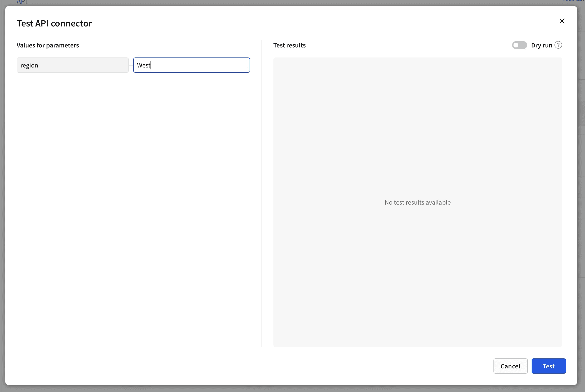
Task: Click the Cancel button
Action: pyautogui.click(x=510, y=366)
